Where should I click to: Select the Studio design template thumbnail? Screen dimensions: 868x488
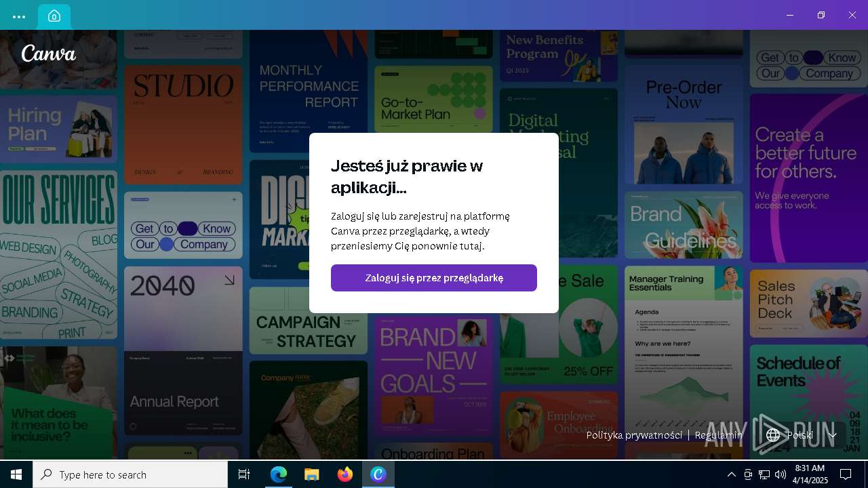(183, 125)
